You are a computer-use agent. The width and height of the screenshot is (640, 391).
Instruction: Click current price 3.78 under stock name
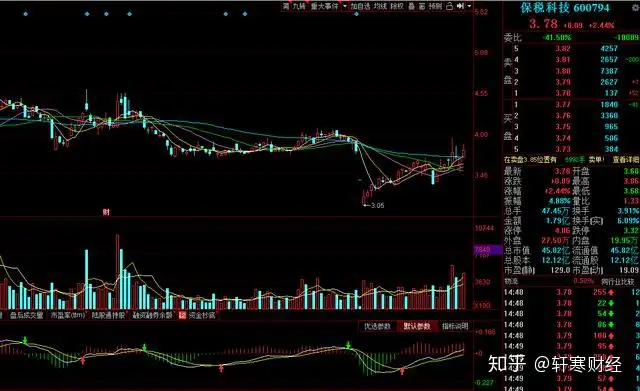(543, 24)
